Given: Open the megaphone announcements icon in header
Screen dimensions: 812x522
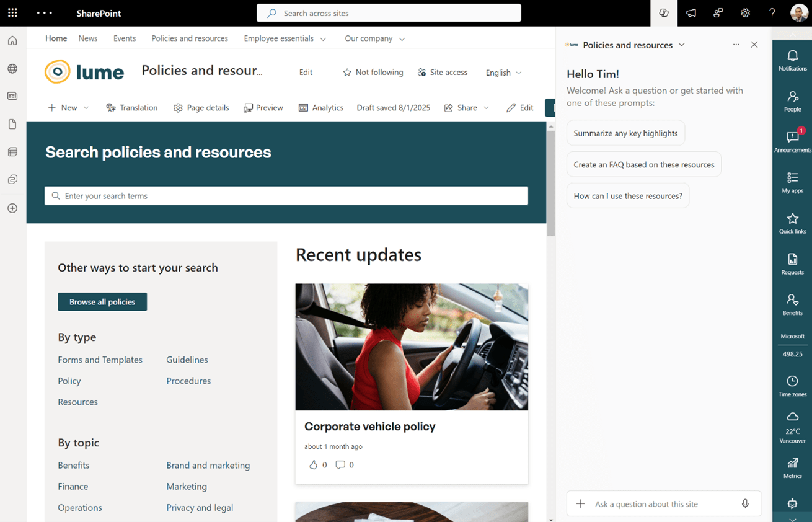Looking at the screenshot, I should pyautogui.click(x=691, y=13).
